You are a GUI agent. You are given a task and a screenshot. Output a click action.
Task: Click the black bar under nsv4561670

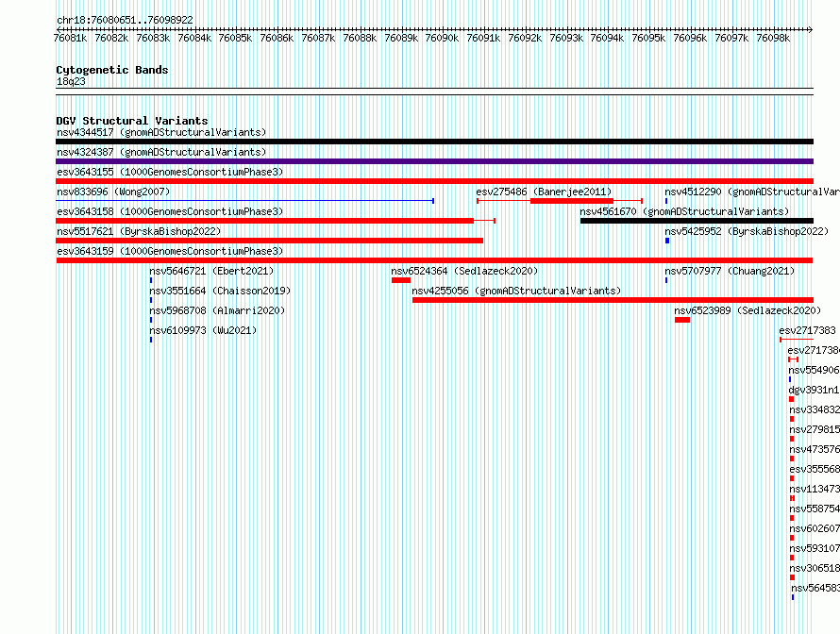(x=697, y=221)
